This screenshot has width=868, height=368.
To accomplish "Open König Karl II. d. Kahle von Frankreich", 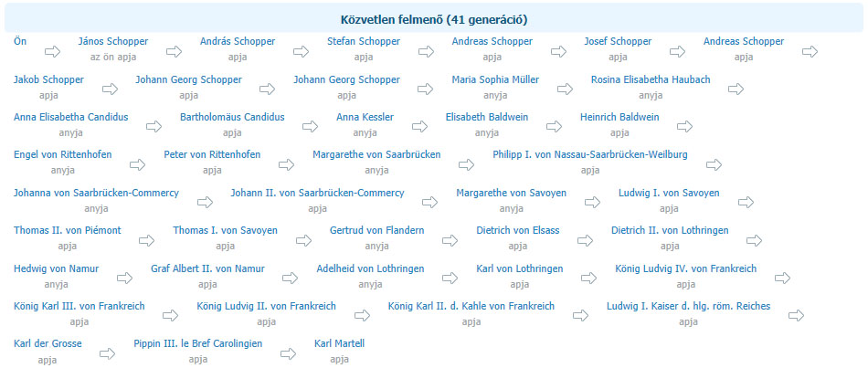I will click(x=471, y=306).
